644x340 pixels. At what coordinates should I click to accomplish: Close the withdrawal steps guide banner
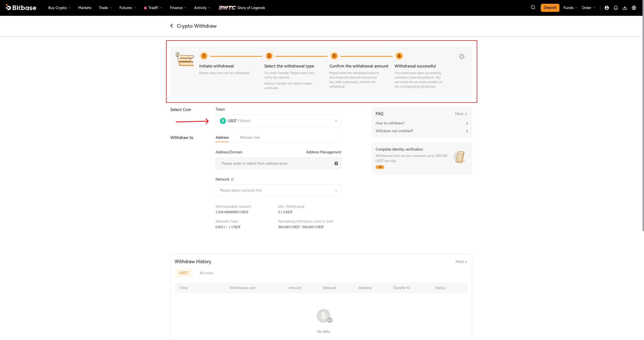click(462, 56)
